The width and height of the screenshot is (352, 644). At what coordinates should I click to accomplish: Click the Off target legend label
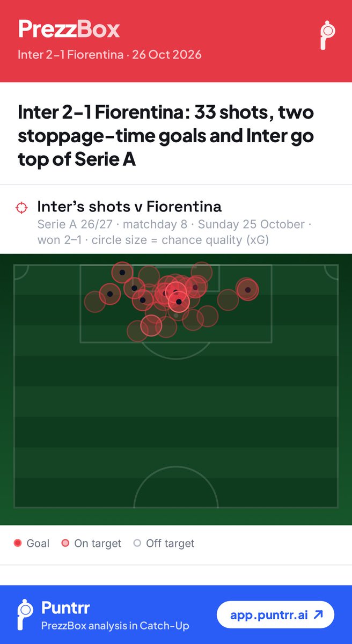170,543
